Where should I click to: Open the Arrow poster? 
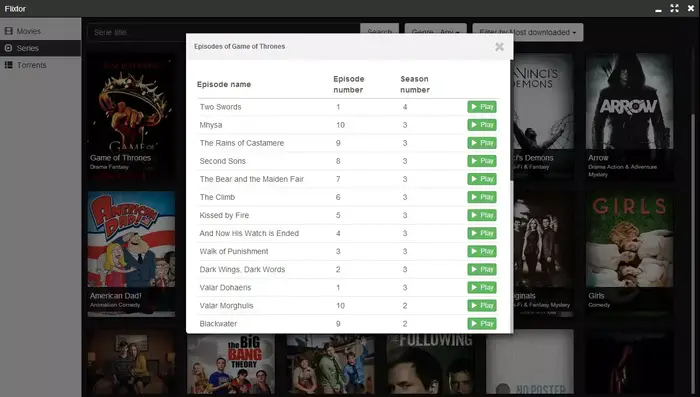pyautogui.click(x=629, y=117)
